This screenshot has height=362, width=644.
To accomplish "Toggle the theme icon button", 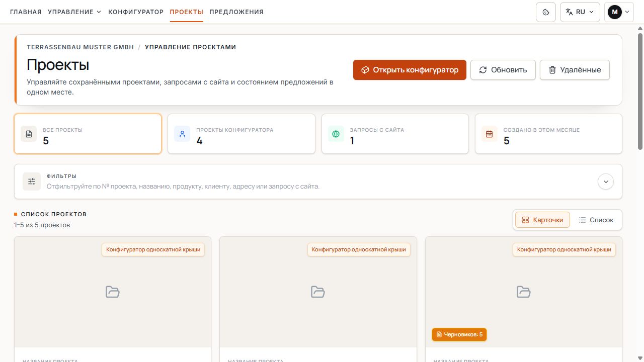I will pos(546,12).
